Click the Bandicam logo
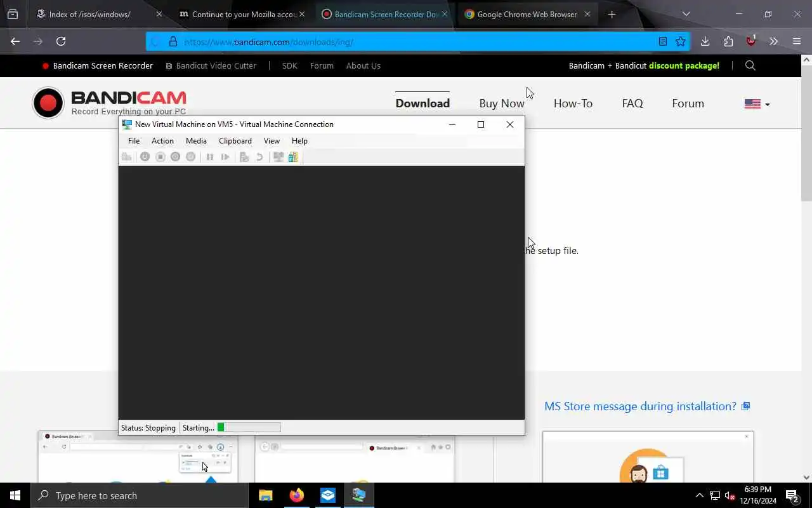 [110, 103]
